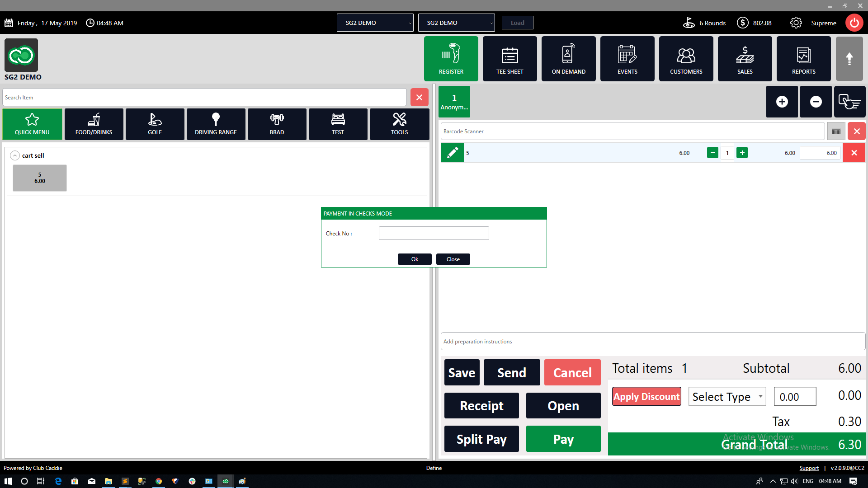Collapse the cart sell category
This screenshot has width=868, height=488.
coord(15,155)
